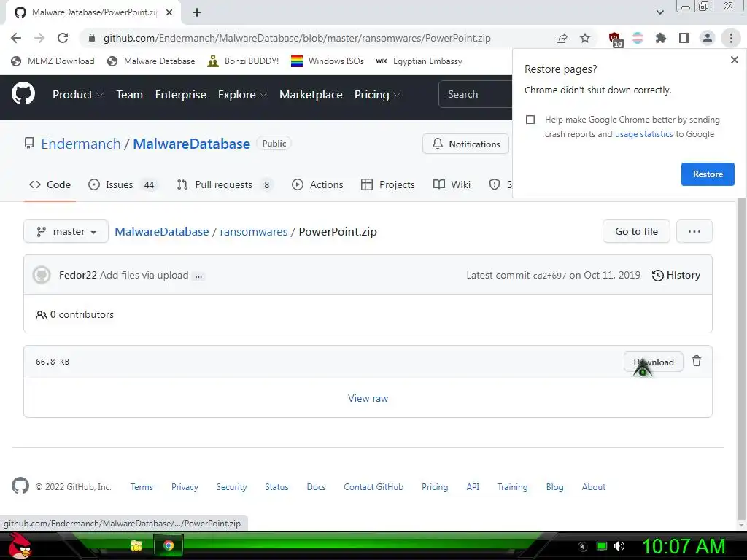Click the Go to file button

636,231
